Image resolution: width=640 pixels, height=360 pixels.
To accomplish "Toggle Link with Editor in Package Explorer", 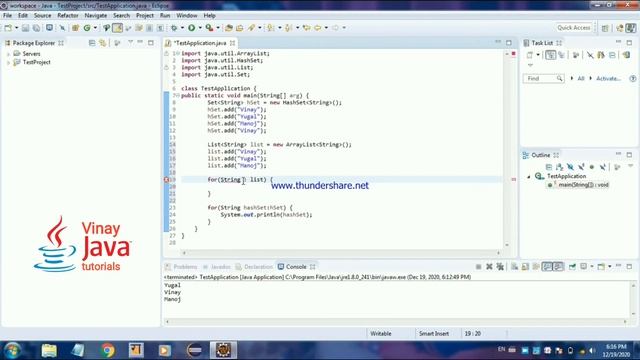I will [102, 43].
